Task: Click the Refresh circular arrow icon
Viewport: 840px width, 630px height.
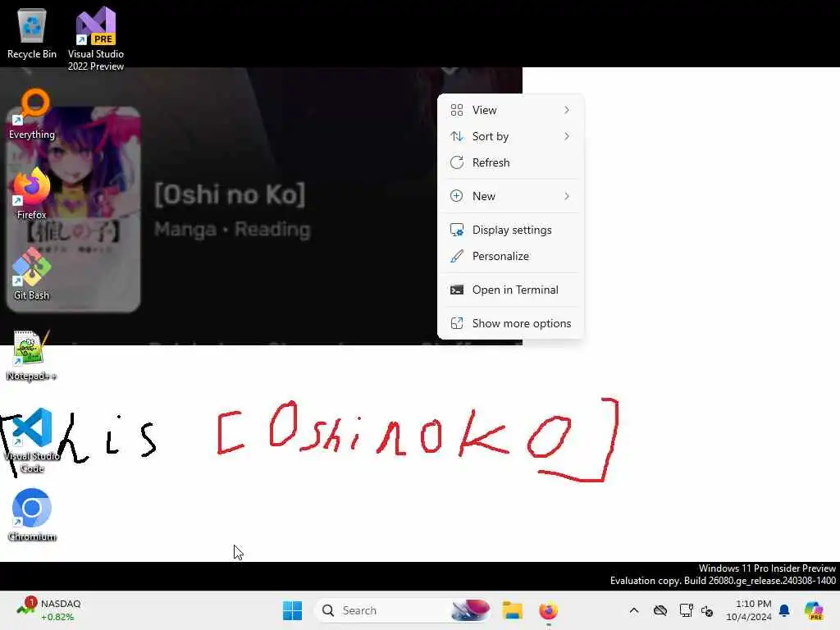Action: click(x=456, y=162)
